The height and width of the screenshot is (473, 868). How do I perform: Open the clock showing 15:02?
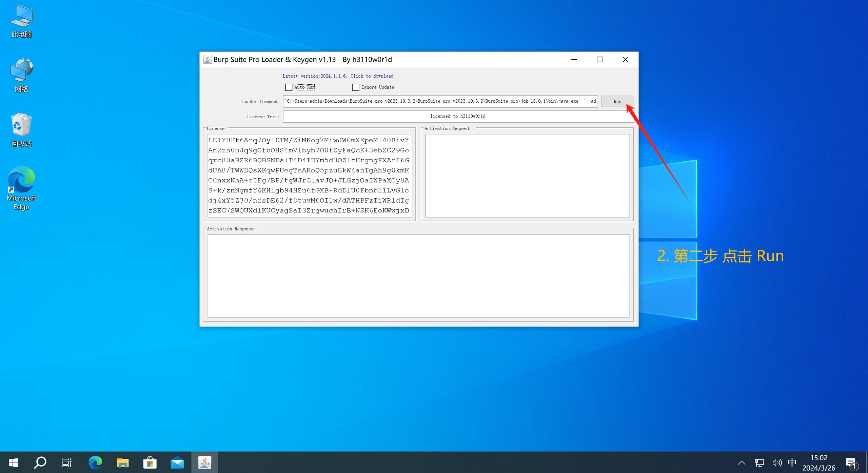(x=819, y=458)
